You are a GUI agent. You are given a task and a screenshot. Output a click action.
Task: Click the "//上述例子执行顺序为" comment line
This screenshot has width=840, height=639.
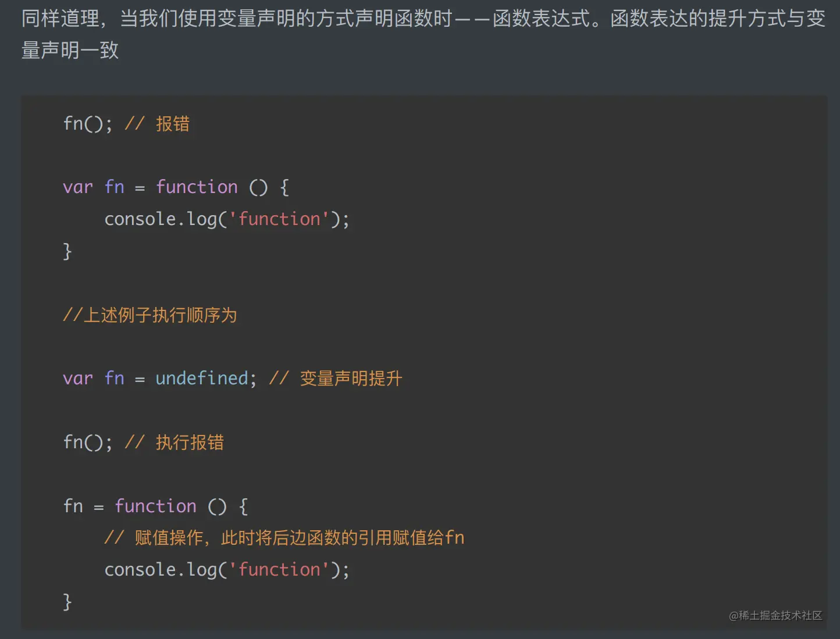point(150,315)
